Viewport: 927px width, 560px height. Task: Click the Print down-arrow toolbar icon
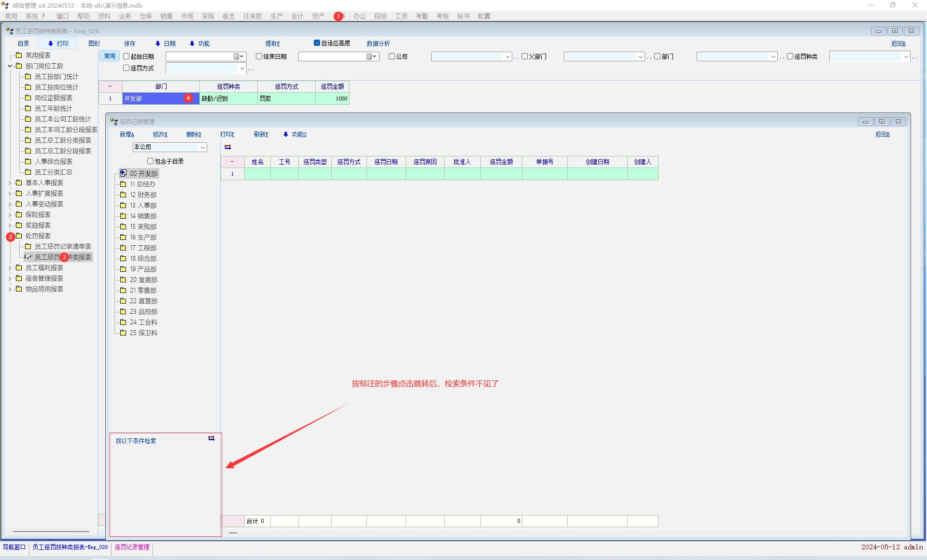[x=50, y=43]
